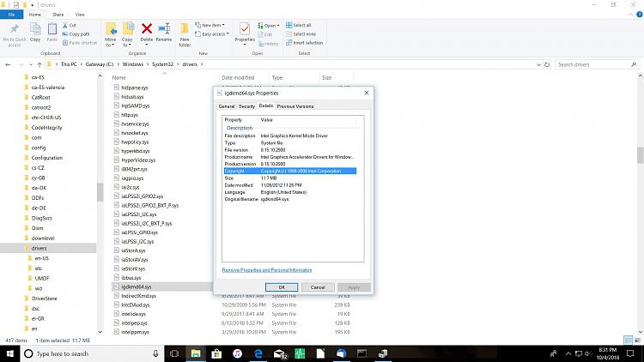Open Mail app from taskbar
644x362 pixels.
coord(279,353)
